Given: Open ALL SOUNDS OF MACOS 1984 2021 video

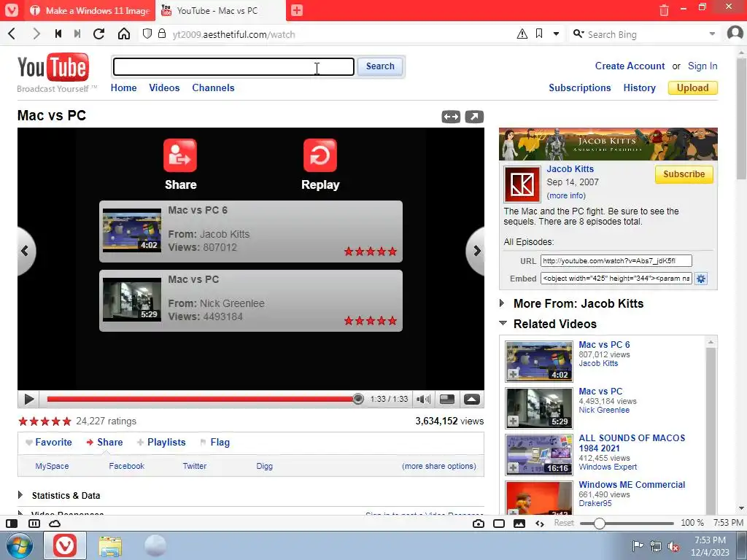Looking at the screenshot, I should click(x=632, y=443).
